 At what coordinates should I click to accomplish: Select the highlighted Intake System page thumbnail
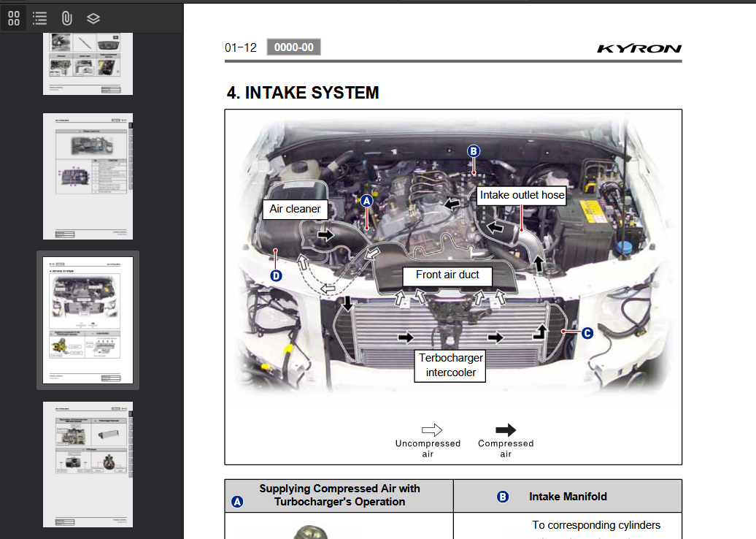click(88, 320)
